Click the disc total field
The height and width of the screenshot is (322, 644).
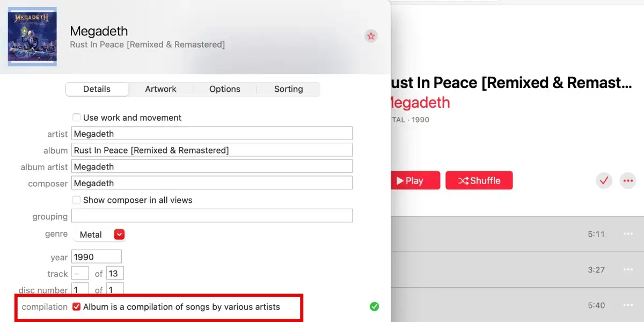pyautogui.click(x=115, y=290)
